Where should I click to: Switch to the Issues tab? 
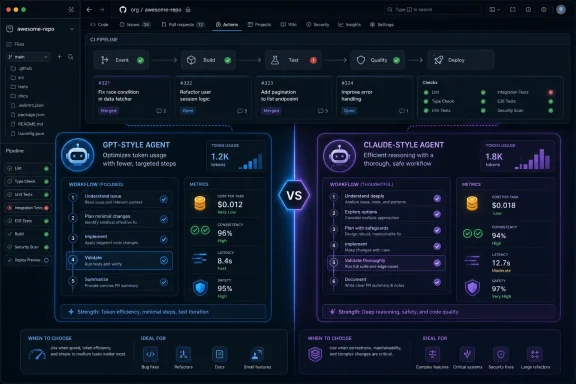[135, 25]
